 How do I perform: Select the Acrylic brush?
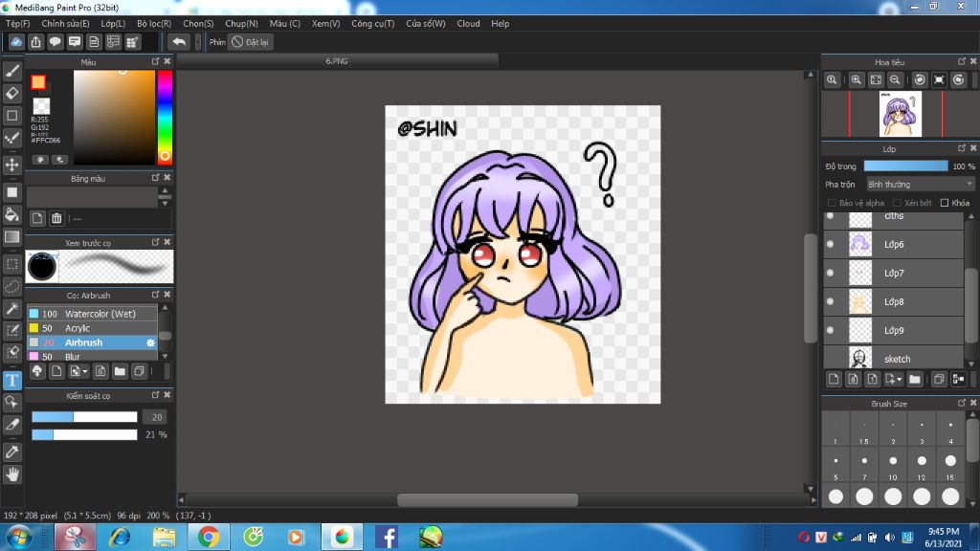coord(92,328)
